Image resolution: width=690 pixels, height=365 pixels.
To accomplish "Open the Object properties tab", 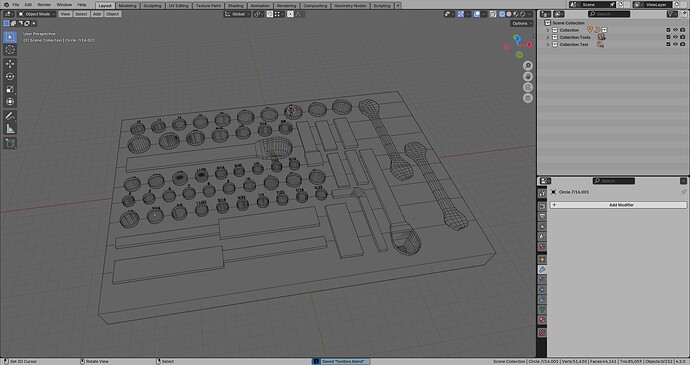I will tap(542, 259).
